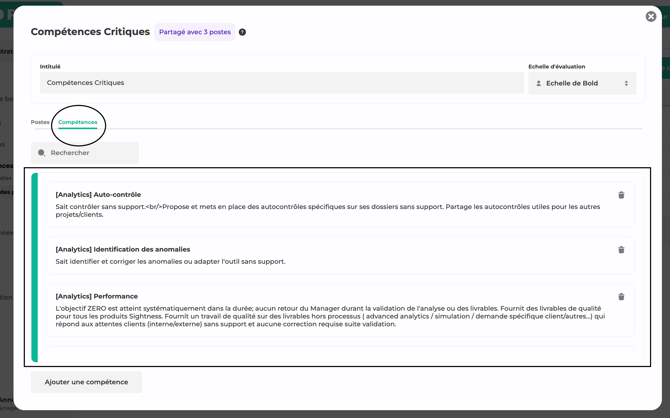Screen dimensions: 670x418
Task: Open the [Analytics] Identification des anomalies item
Action: (122, 250)
